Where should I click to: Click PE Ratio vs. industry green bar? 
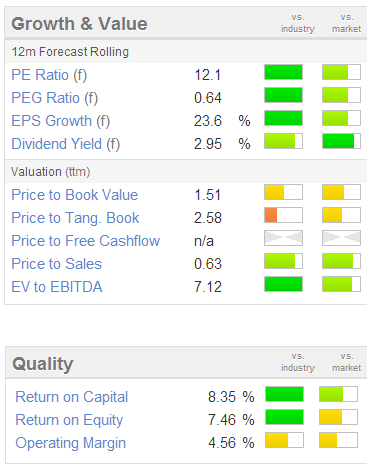coord(283,72)
